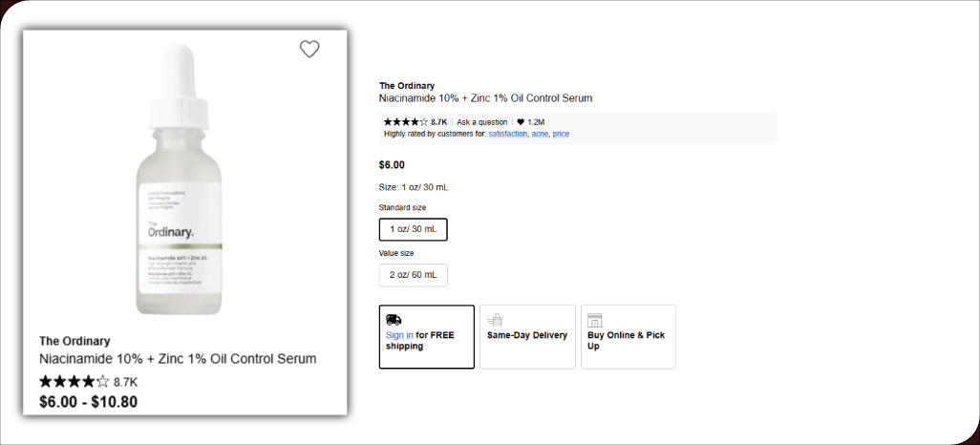Click the 8.7K review count in product details
Image resolution: width=980 pixels, height=445 pixels.
(438, 122)
